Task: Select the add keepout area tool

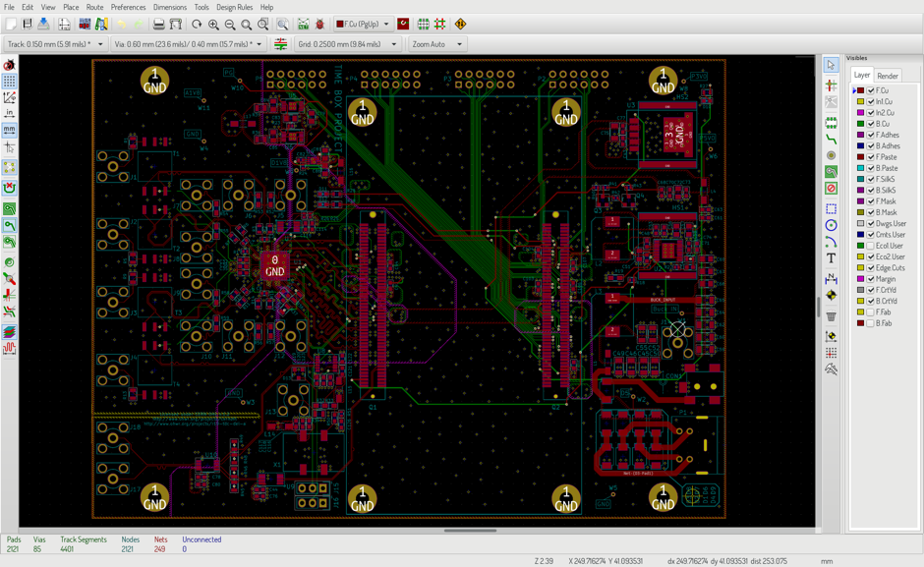Action: (x=831, y=188)
